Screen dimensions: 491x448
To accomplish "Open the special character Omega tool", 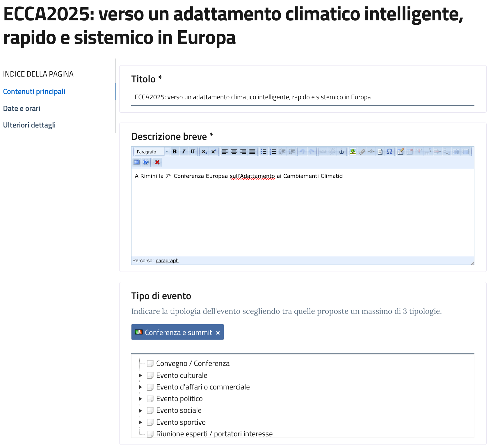I will [389, 152].
